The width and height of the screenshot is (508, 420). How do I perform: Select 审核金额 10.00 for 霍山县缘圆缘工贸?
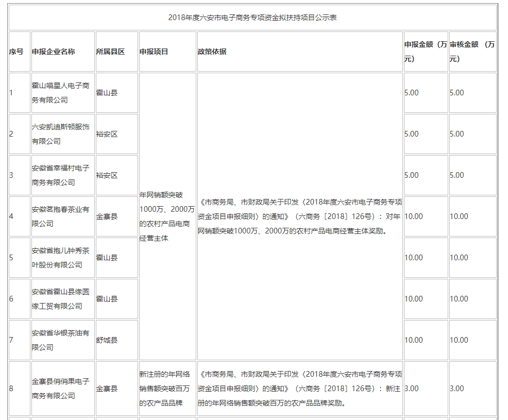[x=459, y=299]
